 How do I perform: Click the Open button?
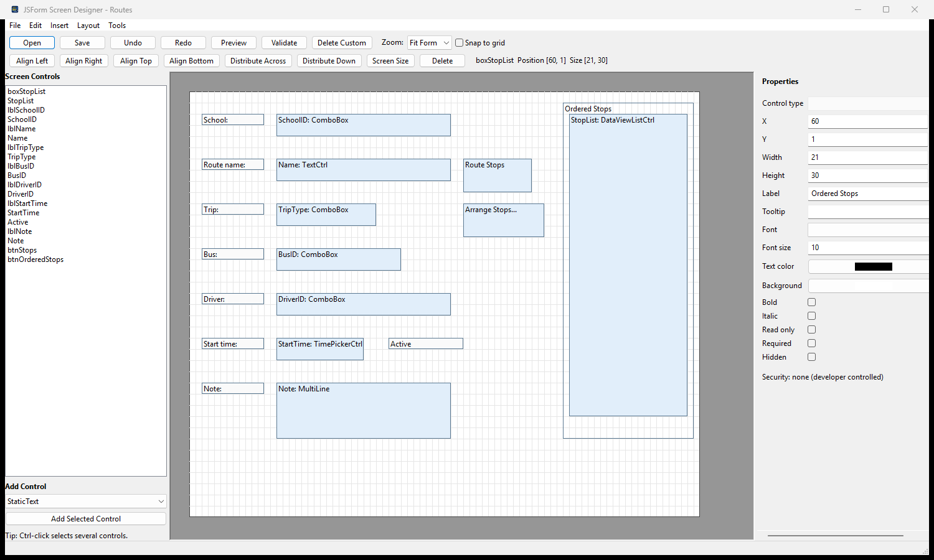coord(32,43)
